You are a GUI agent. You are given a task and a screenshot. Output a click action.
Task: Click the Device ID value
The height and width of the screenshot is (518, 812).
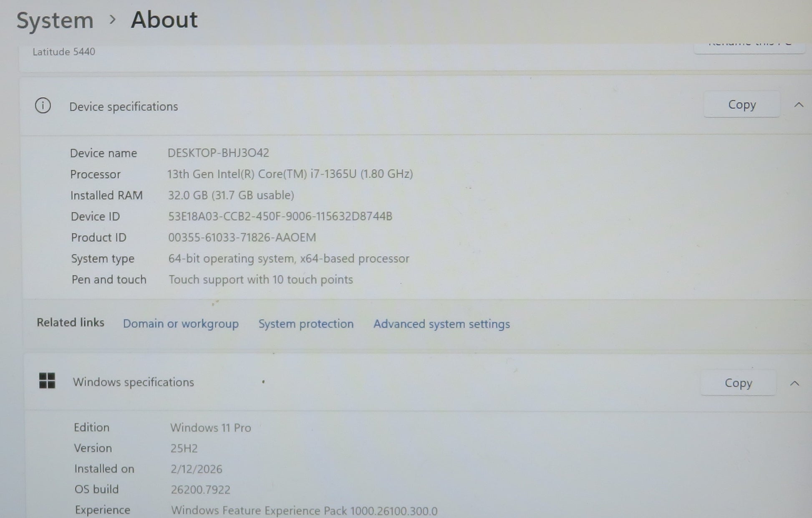tap(280, 216)
